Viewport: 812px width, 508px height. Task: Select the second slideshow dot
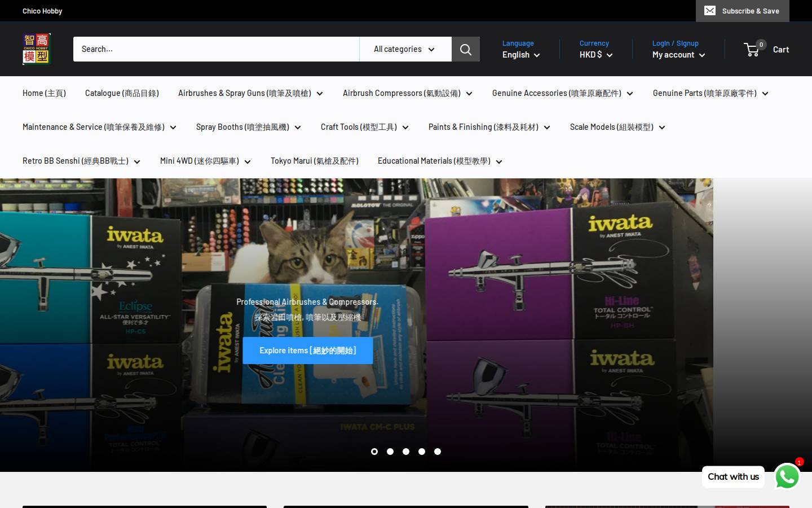pos(390,452)
